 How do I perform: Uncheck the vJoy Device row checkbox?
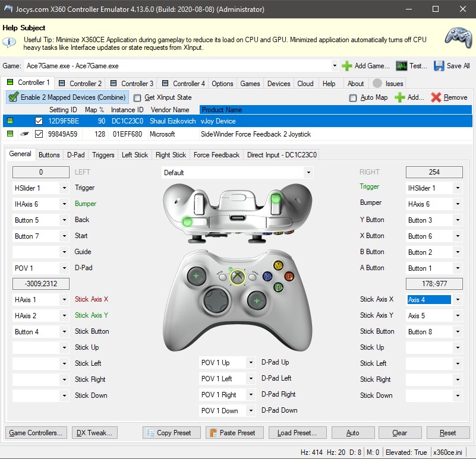pyautogui.click(x=39, y=121)
